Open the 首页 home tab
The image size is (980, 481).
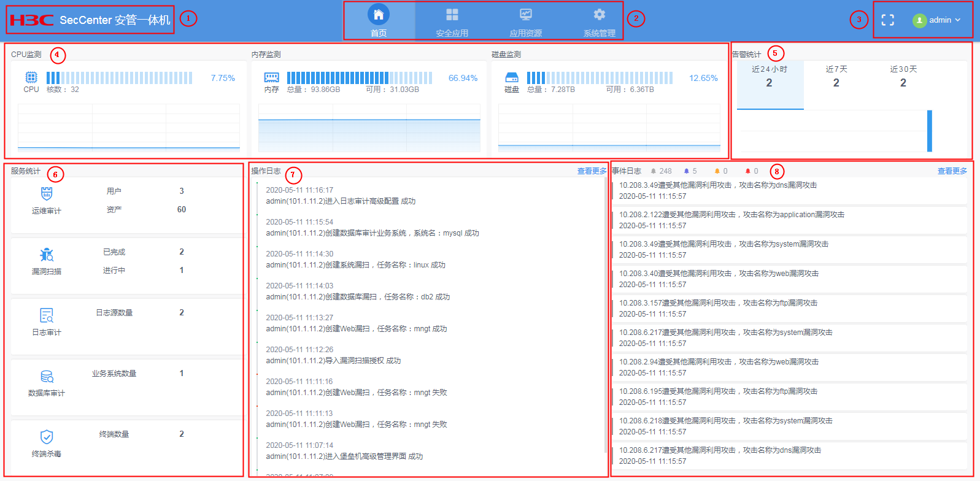tap(379, 21)
